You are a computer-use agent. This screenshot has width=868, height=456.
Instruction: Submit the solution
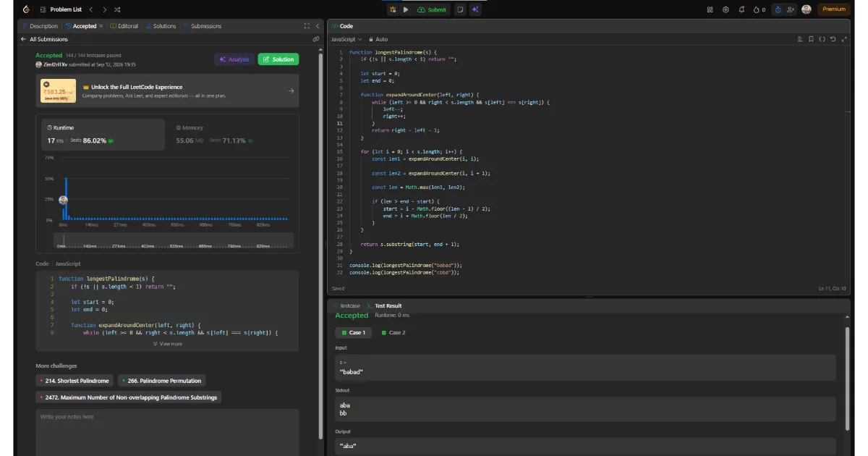click(x=432, y=9)
